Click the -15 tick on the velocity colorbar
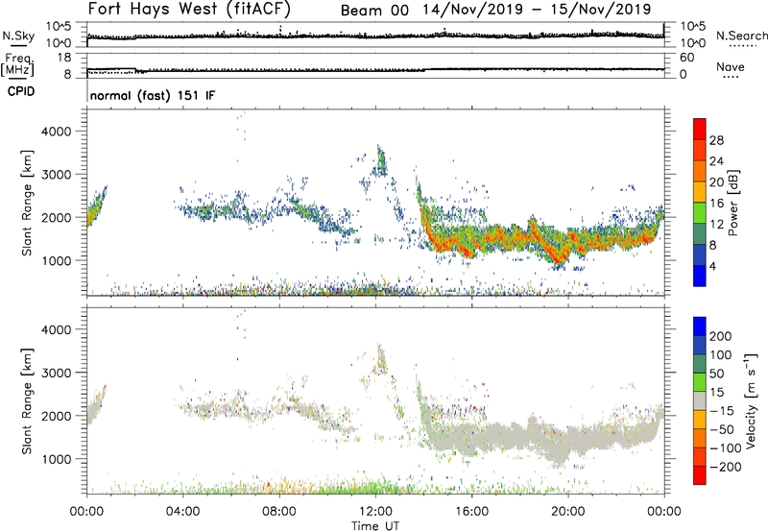 [x=722, y=410]
